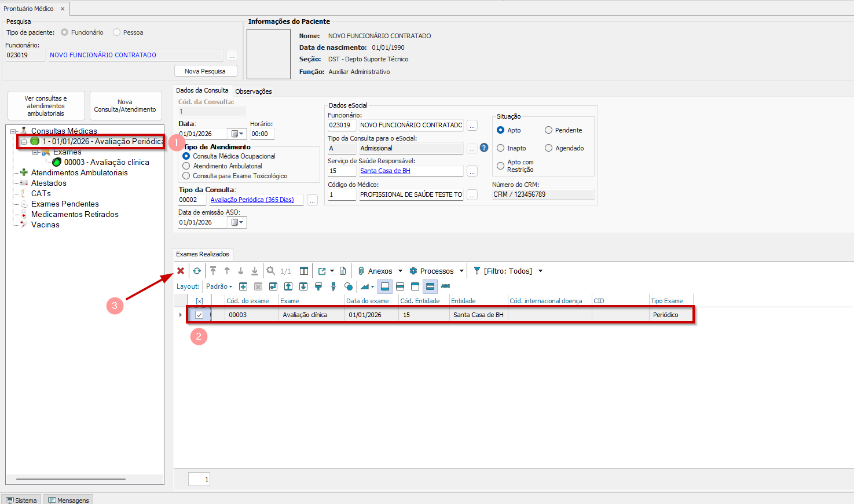This screenshot has width=854, height=504.
Task: Select the Inapto radio button
Action: [501, 148]
